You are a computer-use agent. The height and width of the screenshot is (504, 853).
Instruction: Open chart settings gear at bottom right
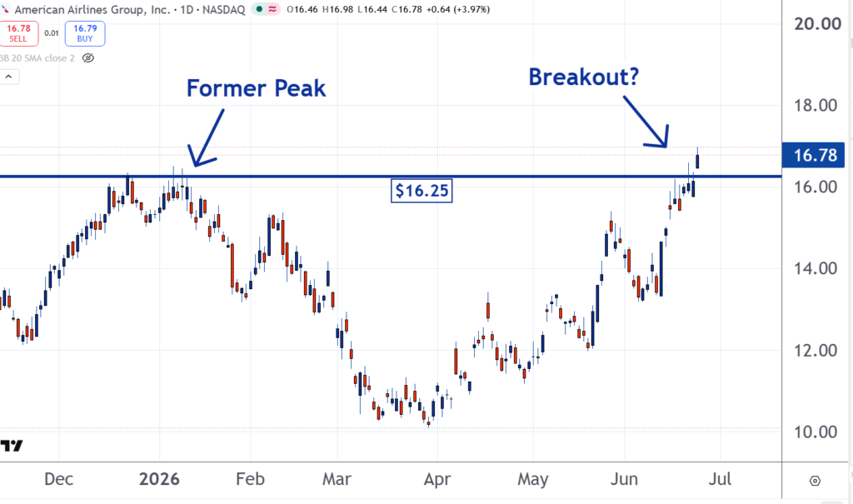(x=815, y=481)
